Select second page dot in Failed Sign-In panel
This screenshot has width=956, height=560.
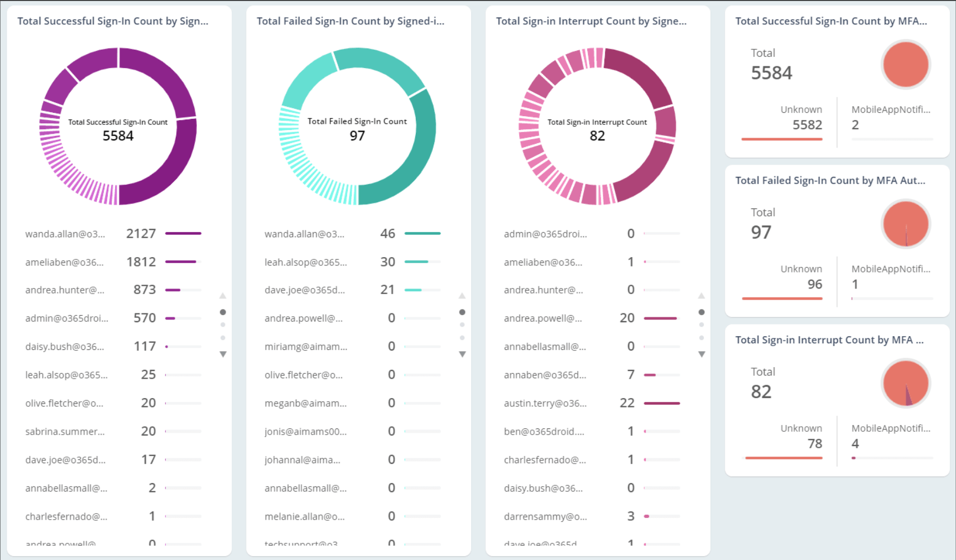(462, 325)
